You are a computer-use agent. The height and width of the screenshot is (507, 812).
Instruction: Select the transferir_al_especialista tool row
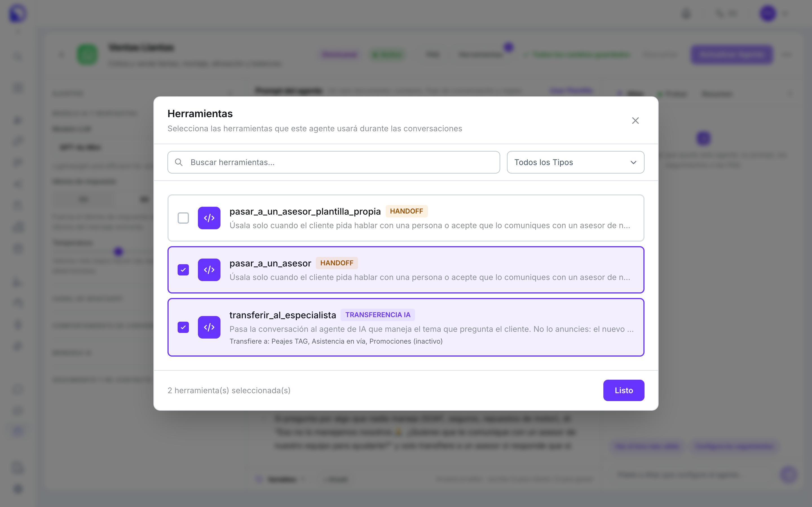(x=406, y=327)
